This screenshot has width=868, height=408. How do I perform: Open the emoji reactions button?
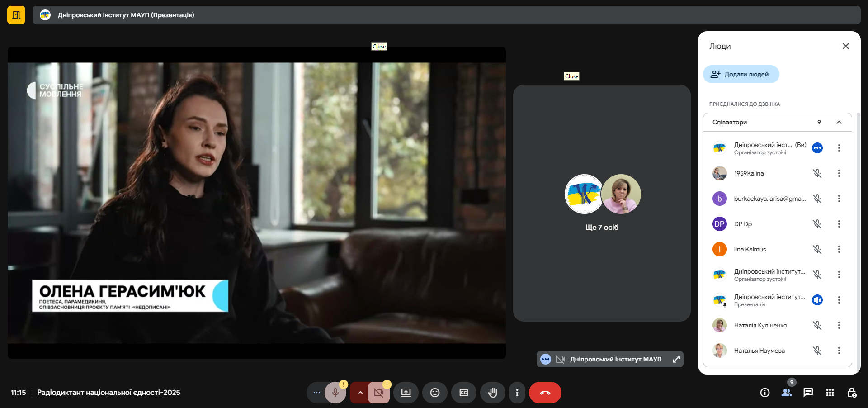point(434,393)
